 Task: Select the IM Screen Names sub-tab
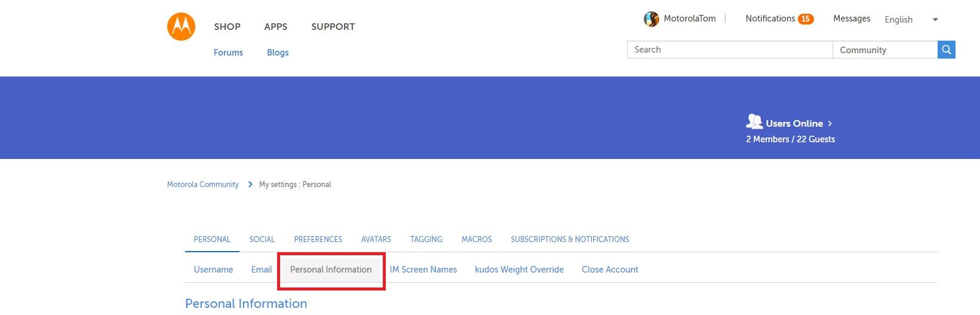pyautogui.click(x=423, y=270)
